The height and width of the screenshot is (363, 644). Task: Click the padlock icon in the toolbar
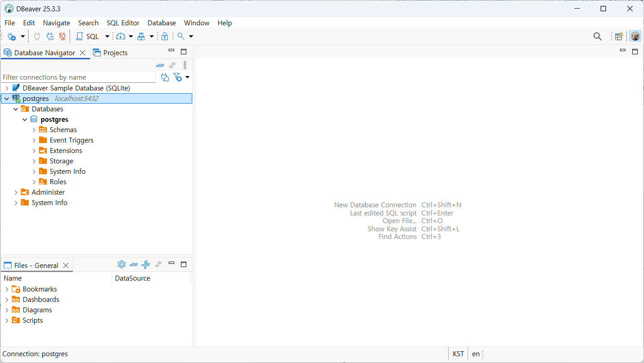coord(165,37)
